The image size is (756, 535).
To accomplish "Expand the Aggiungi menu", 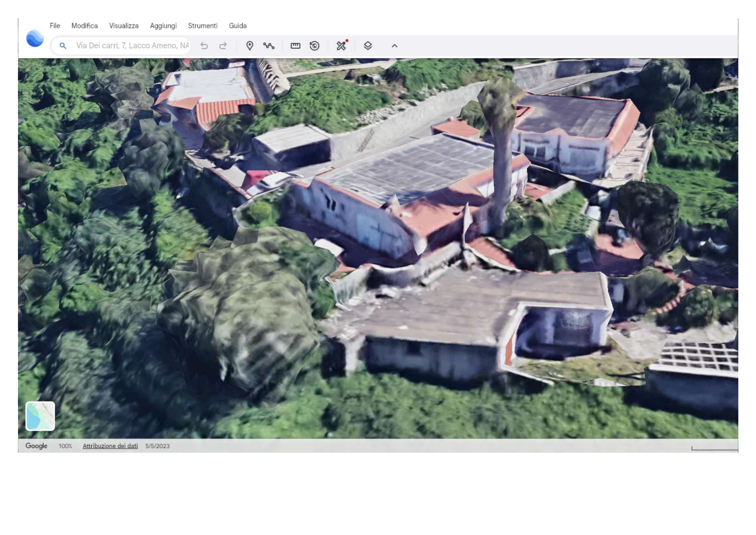I will 163,26.
